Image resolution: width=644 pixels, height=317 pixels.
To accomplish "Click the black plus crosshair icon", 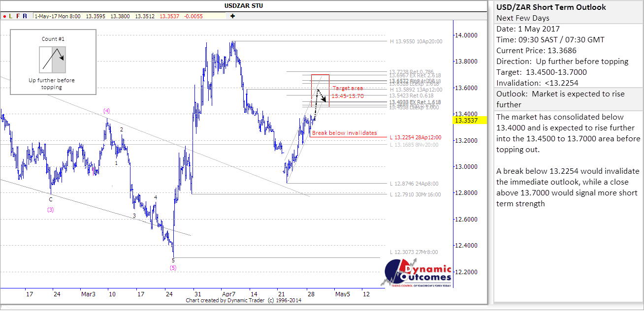I will pos(232,16).
